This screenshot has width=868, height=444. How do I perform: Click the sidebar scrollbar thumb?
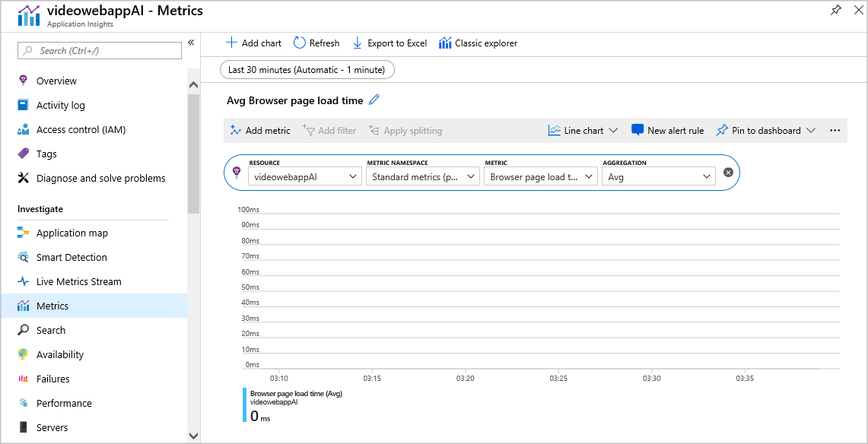pos(193,154)
